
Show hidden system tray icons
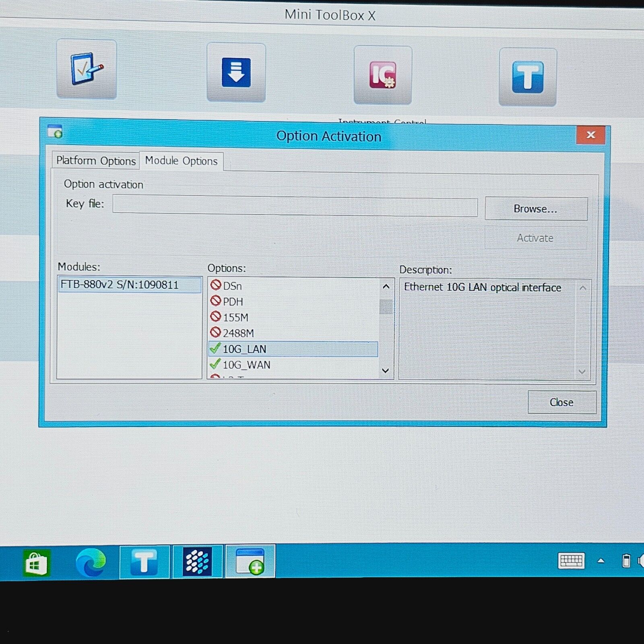pos(601,561)
